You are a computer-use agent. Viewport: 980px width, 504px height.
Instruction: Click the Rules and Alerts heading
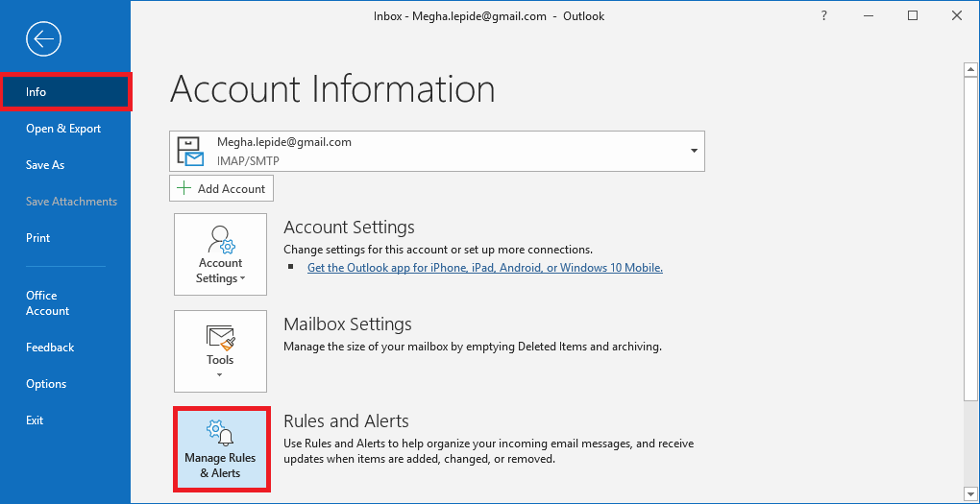(x=346, y=420)
